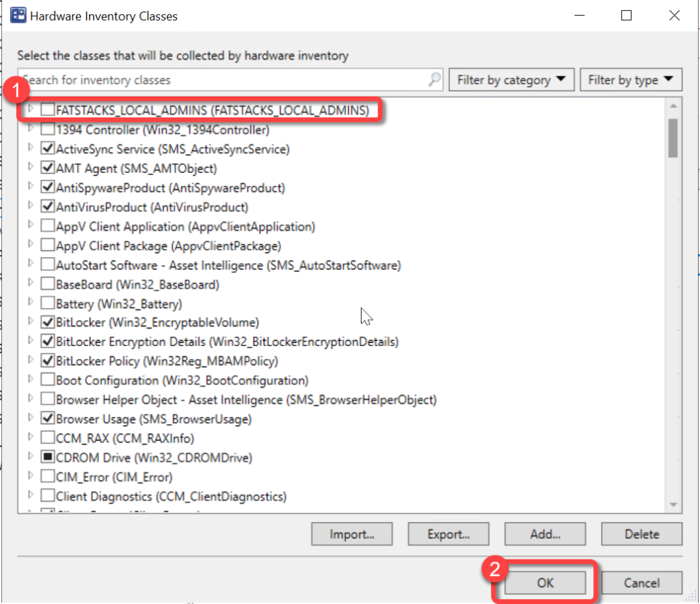Expand the BitLocker class tree node
Screen dimensions: 700x604
(x=29, y=321)
